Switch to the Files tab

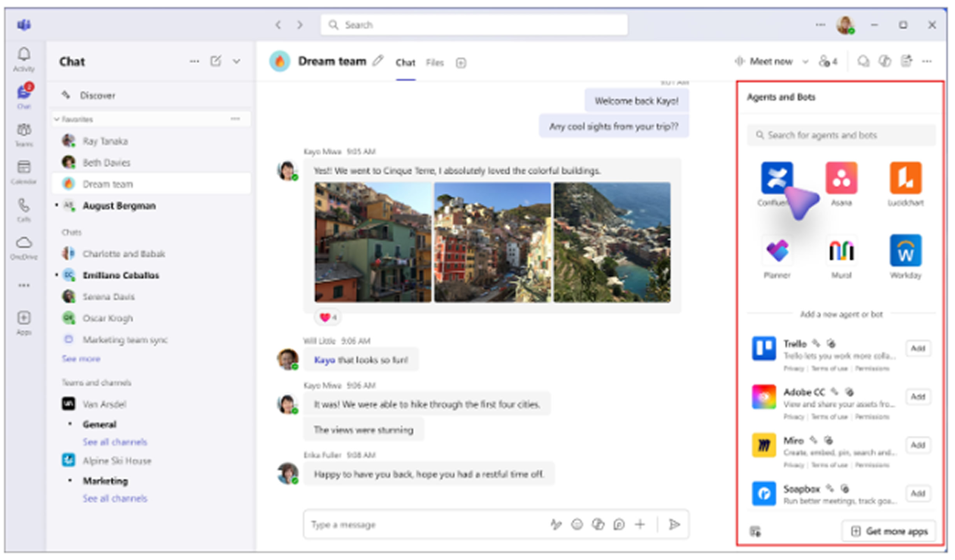[x=434, y=63]
